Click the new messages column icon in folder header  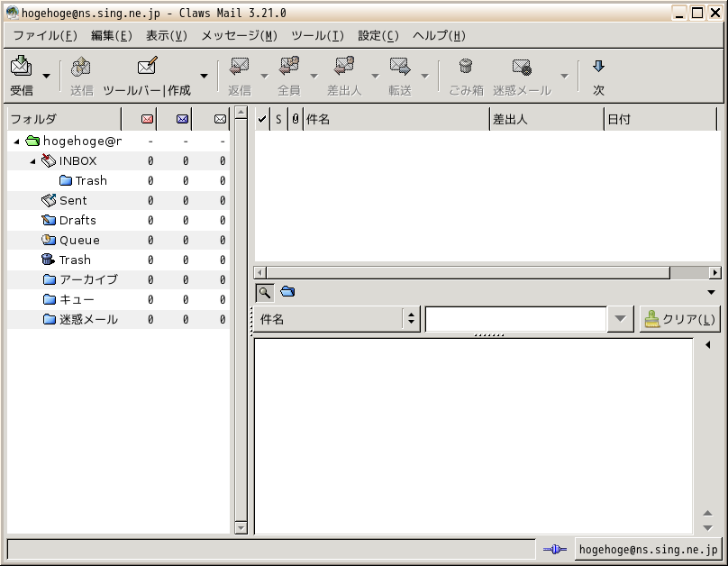pyautogui.click(x=147, y=119)
